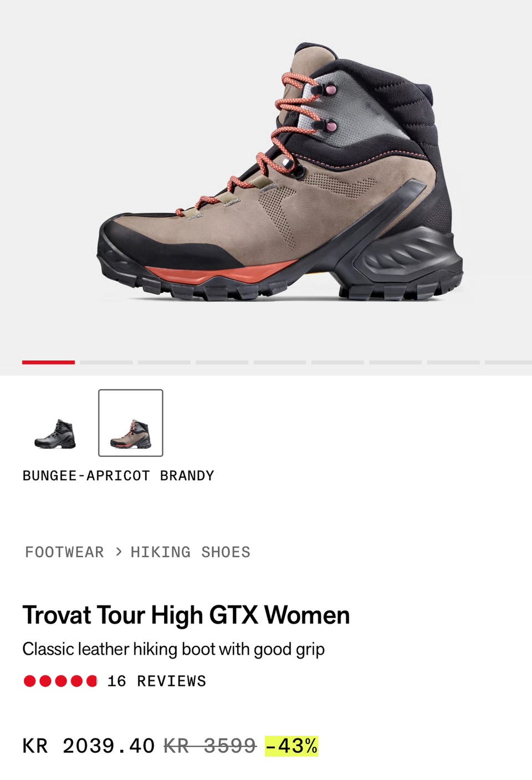Jump to the second gallery image indicator
This screenshot has width=532, height=780.
106,362
